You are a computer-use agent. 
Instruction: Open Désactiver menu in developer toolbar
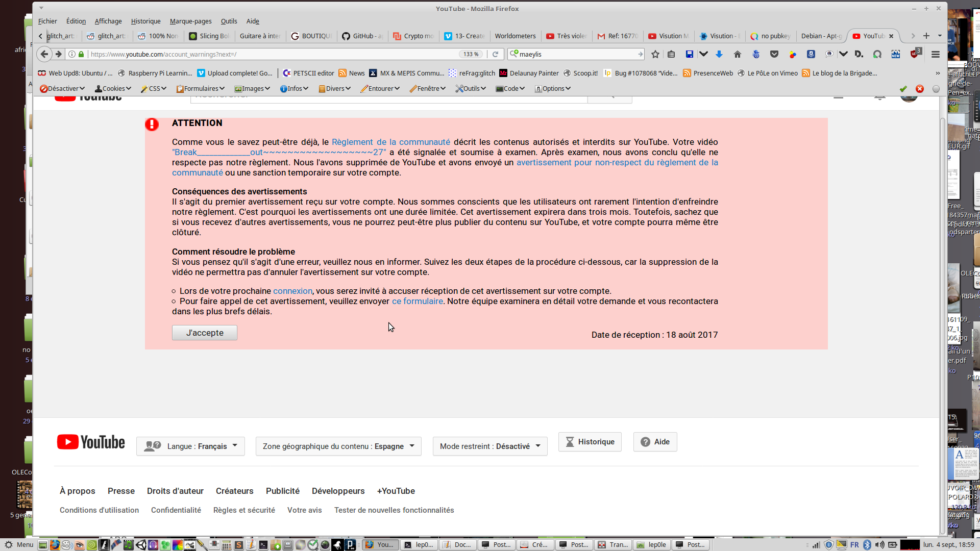(x=62, y=89)
